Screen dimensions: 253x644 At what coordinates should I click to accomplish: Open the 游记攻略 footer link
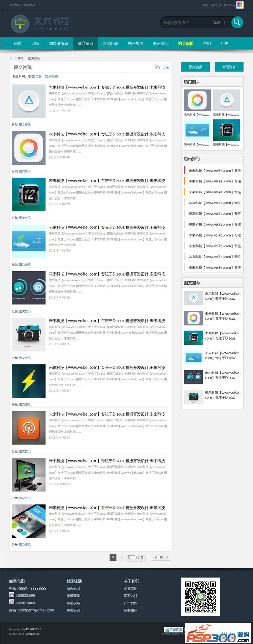pos(73,603)
